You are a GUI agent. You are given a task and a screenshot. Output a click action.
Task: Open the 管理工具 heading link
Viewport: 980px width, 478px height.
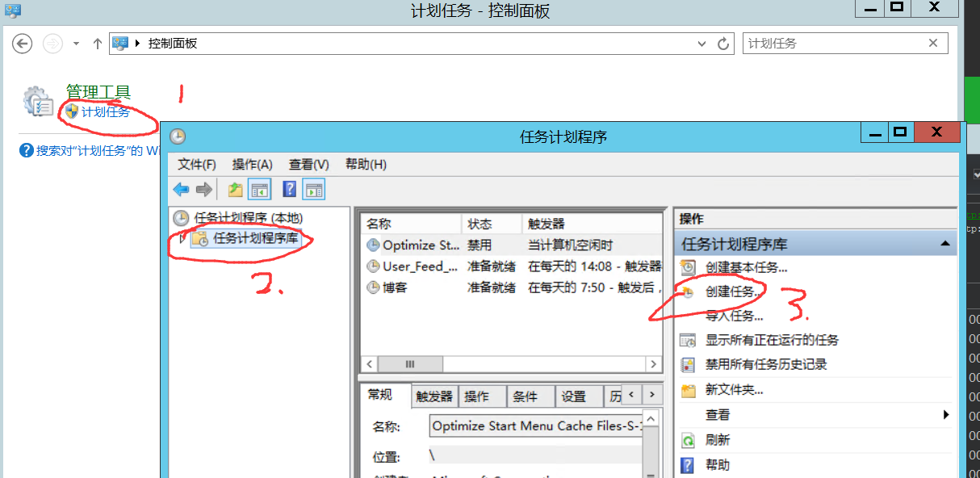click(x=98, y=92)
